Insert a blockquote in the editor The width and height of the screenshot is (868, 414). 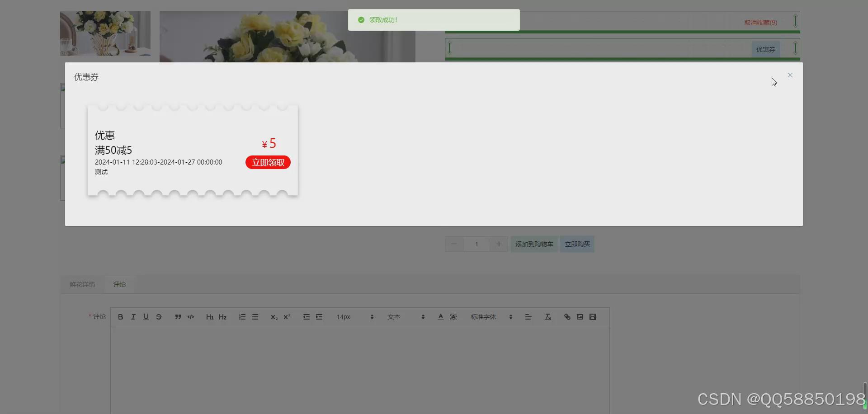pyautogui.click(x=178, y=317)
